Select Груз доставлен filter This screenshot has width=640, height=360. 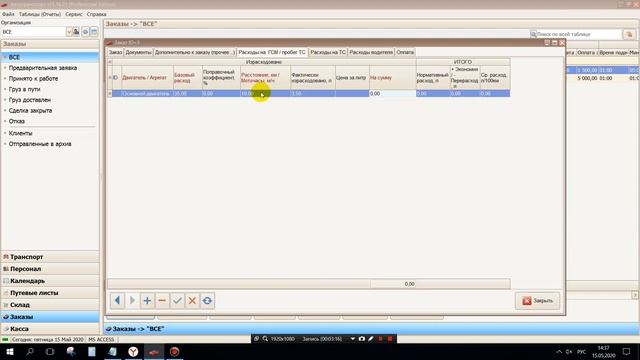[x=30, y=100]
